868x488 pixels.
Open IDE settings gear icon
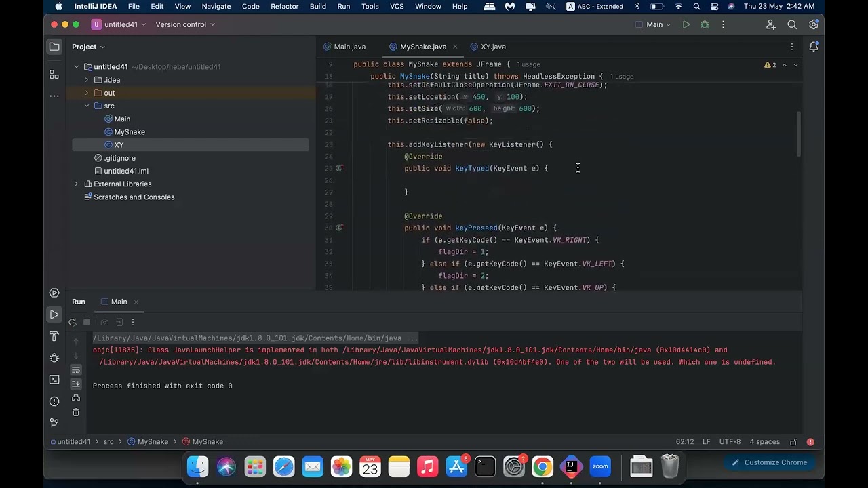[814, 24]
